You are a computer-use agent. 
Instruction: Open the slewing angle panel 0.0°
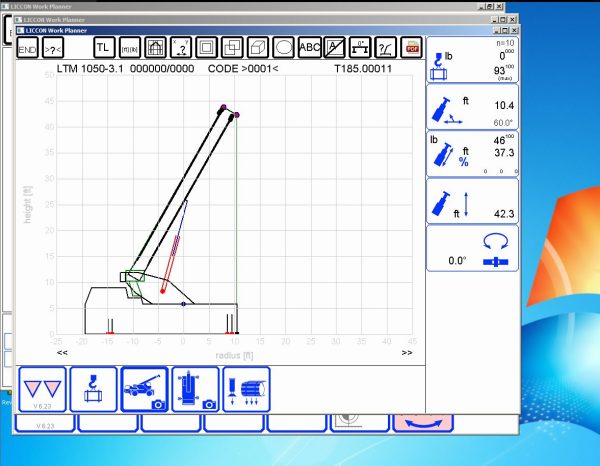(x=473, y=249)
